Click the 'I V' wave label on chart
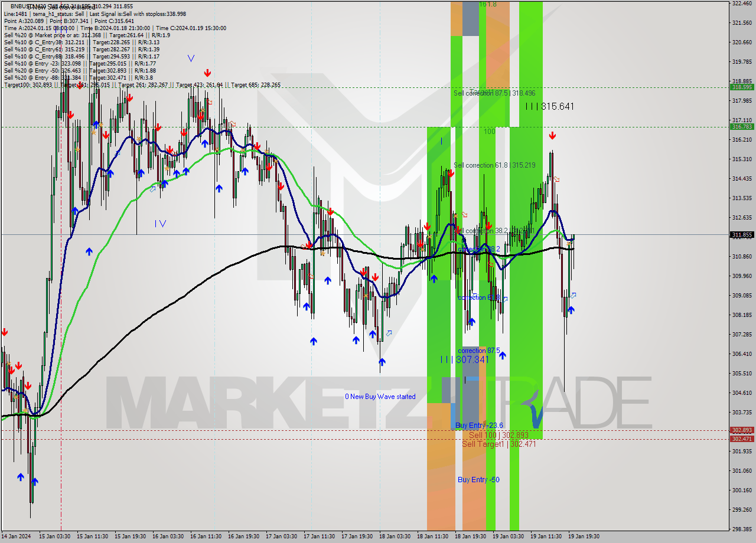 point(160,224)
